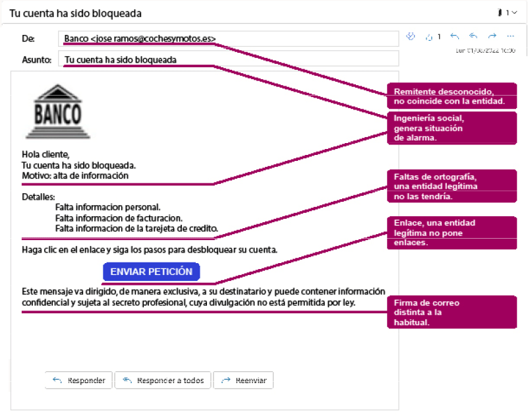This screenshot has height=420, width=528.
Task: Click the blue ENVIAR PETICIÓN button
Action: [151, 272]
